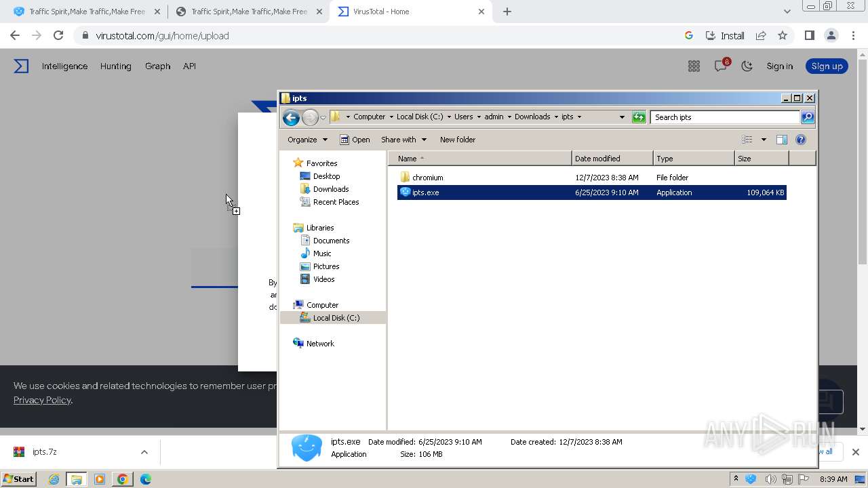Click Open in Explorer toolbar
The height and width of the screenshot is (488, 868).
355,140
